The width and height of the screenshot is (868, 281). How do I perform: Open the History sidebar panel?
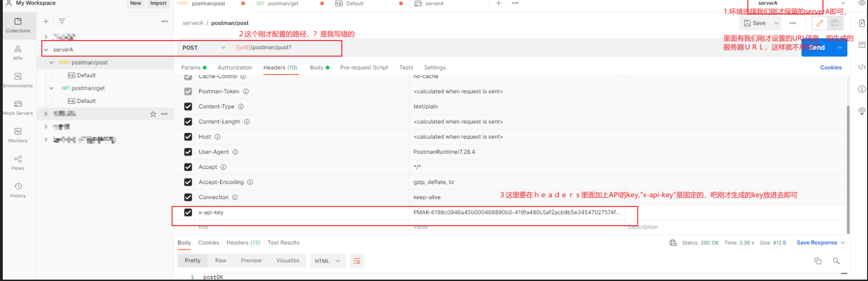tap(18, 190)
